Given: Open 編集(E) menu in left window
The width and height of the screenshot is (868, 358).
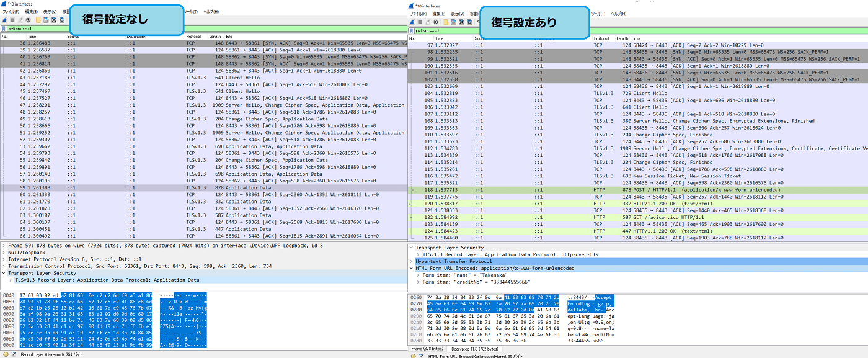Looking at the screenshot, I should point(31,12).
